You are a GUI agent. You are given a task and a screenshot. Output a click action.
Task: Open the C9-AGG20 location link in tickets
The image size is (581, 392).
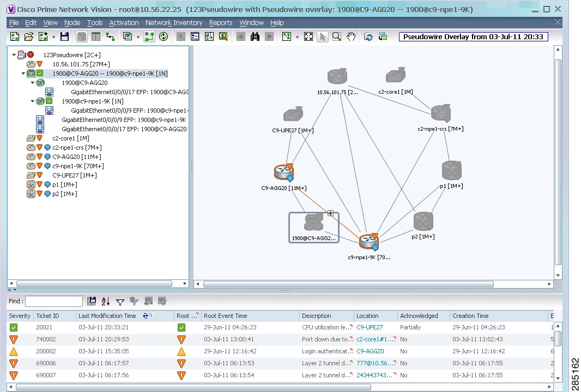pos(370,351)
